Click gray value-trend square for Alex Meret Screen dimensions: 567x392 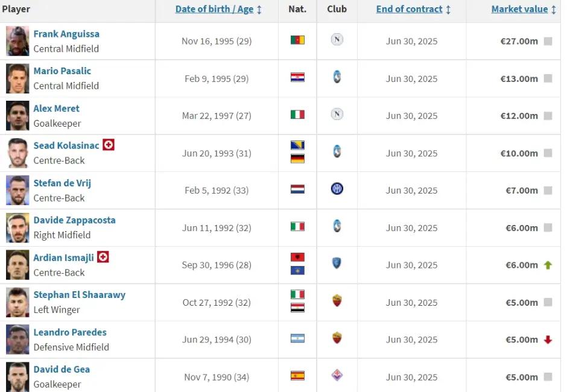(x=548, y=116)
